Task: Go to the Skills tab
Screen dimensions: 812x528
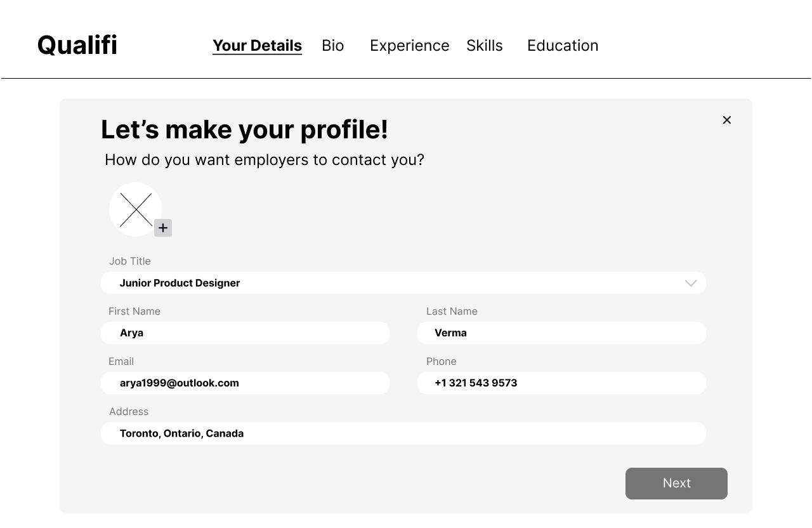Action: [484, 46]
